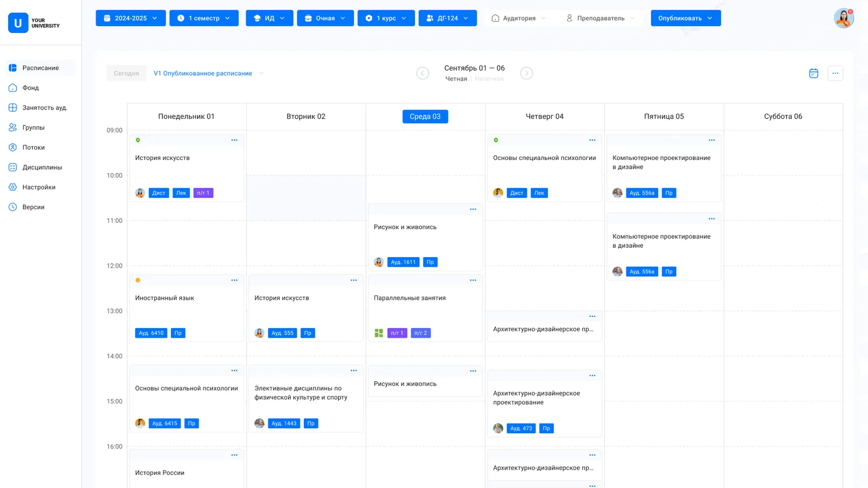Open the ИД institute dropdown
This screenshot has height=488, width=868.
point(270,18)
